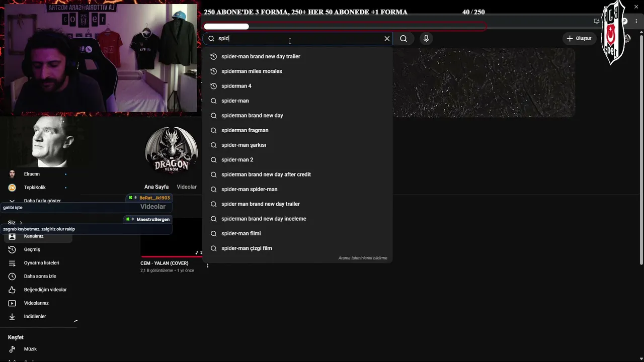Open the Elraenn subscription channel
This screenshot has height=362, width=644.
coord(38,174)
